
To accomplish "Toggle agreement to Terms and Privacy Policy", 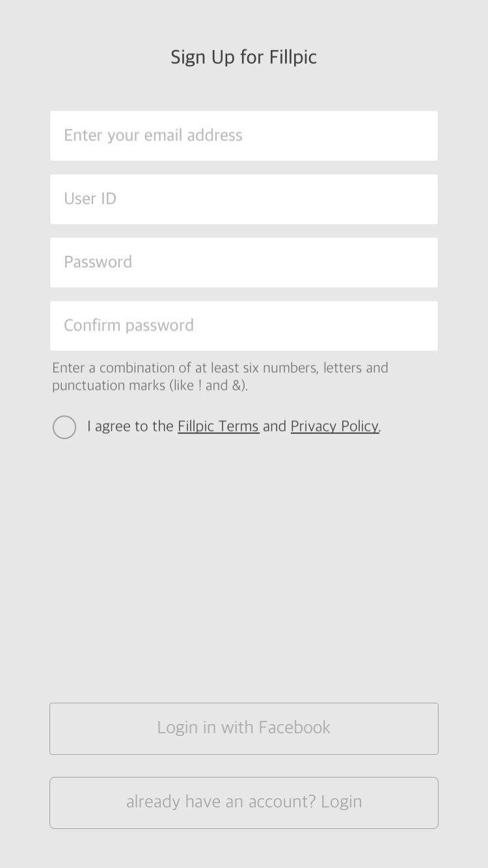I will pos(64,427).
